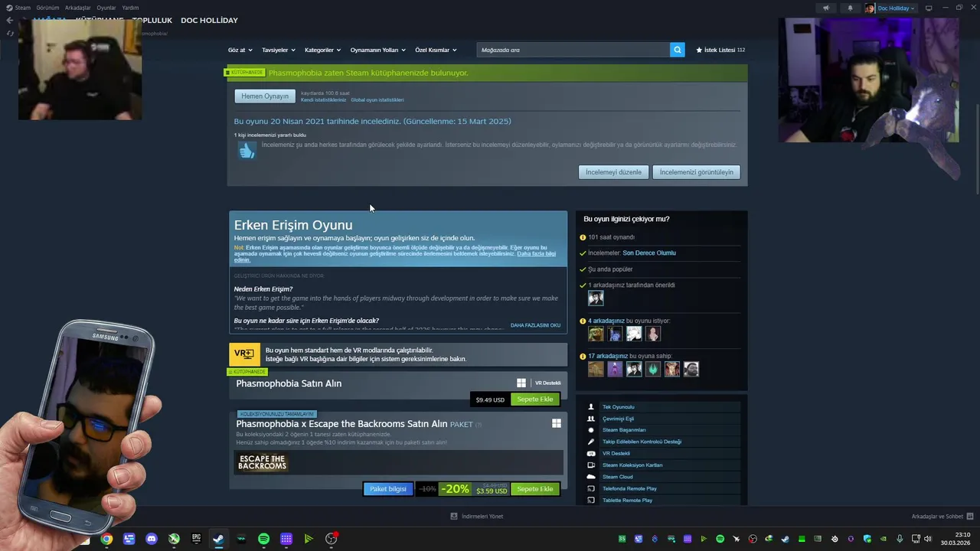The height and width of the screenshot is (551, 980).
Task: Switch to Steam in the taskbar
Action: point(218,539)
